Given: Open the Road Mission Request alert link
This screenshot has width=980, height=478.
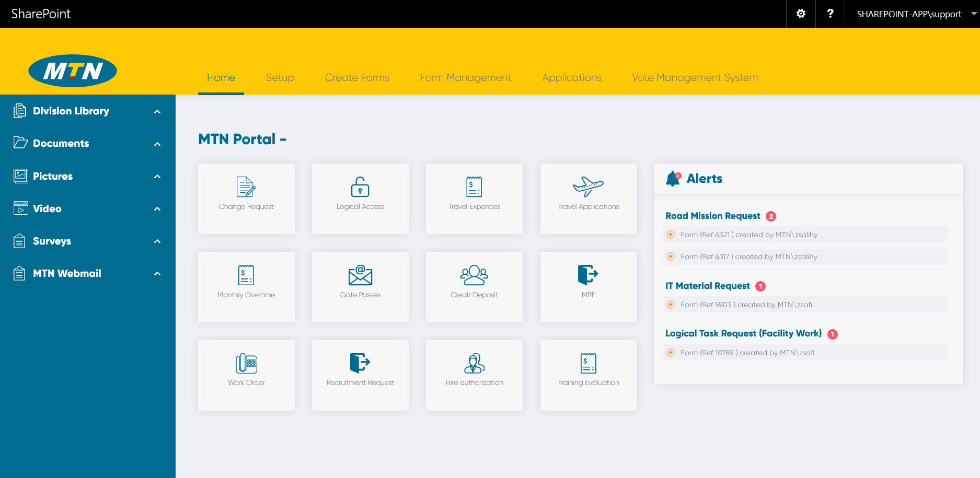Looking at the screenshot, I should [712, 216].
